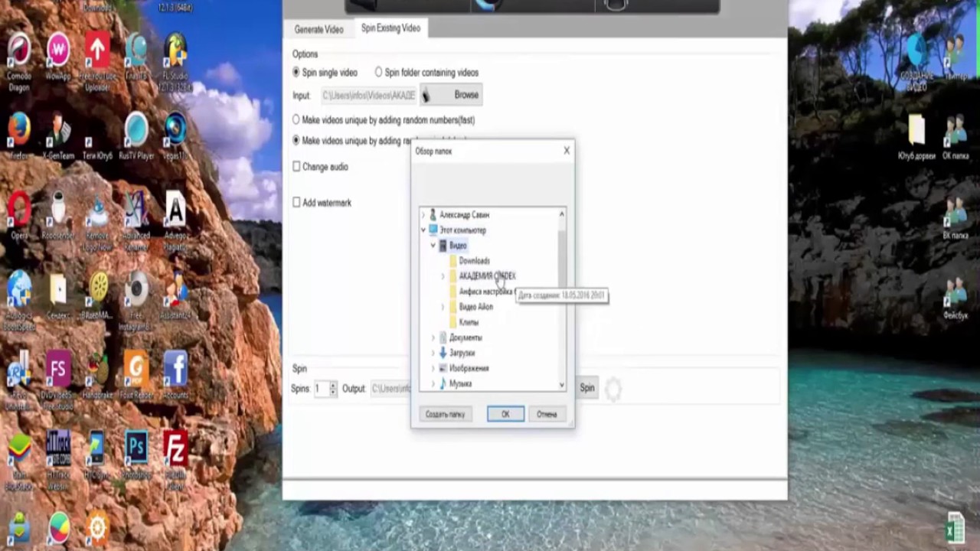Expand the Александр Савин tree node
The height and width of the screenshot is (551, 980).
pos(423,215)
